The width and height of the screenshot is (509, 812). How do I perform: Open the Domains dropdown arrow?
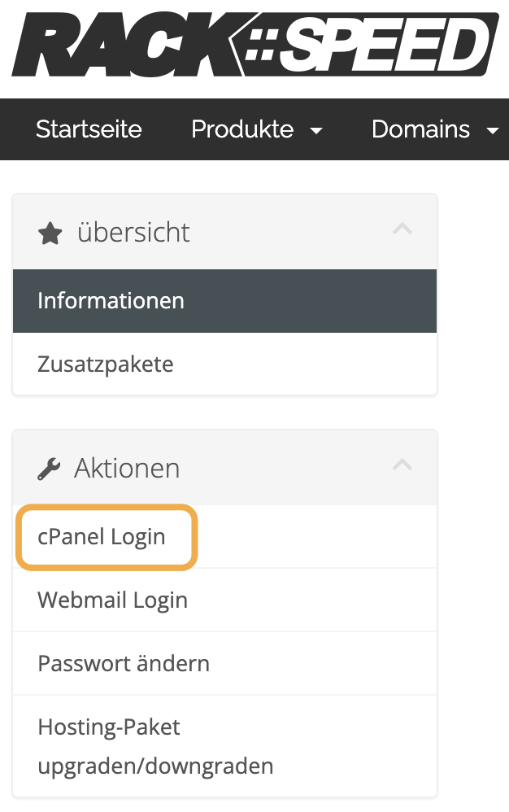click(x=492, y=131)
